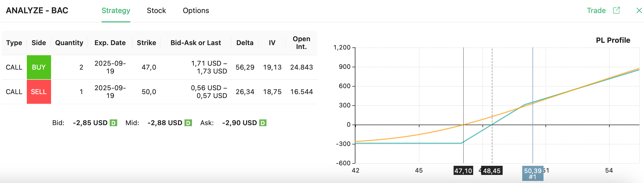
Task: Click the 48,45 breakeven marker label
Action: [x=492, y=171]
